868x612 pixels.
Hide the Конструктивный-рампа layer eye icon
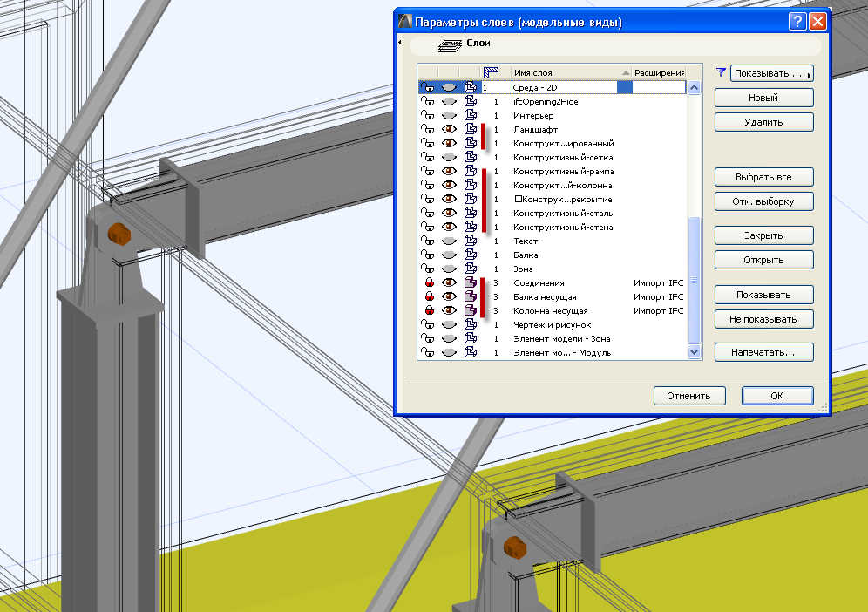(x=449, y=171)
